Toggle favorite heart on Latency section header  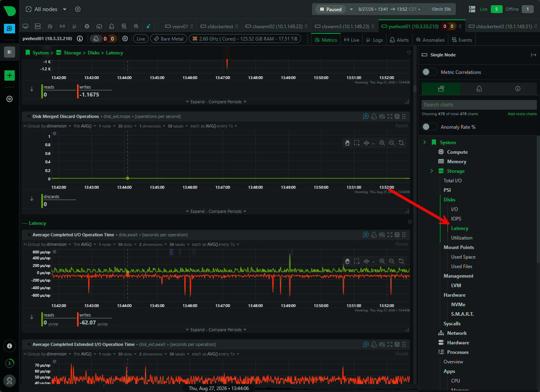click(x=410, y=222)
